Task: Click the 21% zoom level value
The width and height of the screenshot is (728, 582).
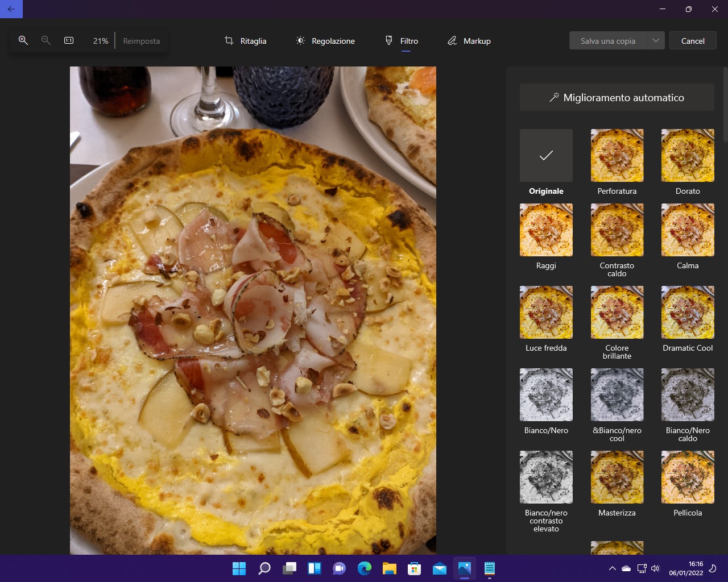Action: click(101, 41)
